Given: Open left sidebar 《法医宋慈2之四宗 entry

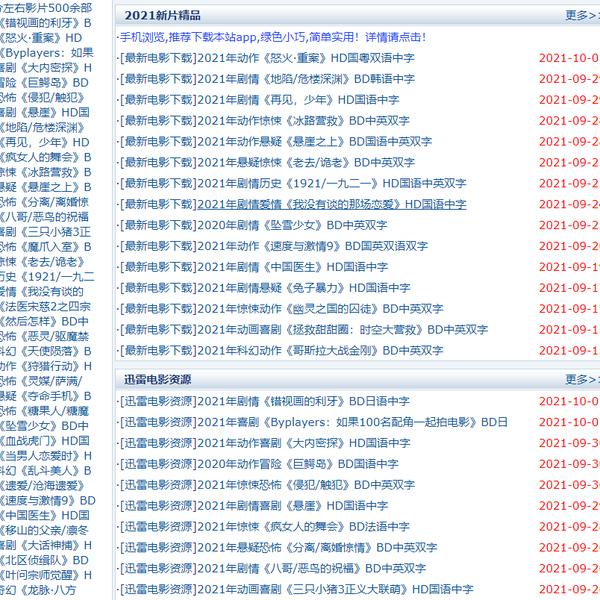Looking at the screenshot, I should 46,307.
